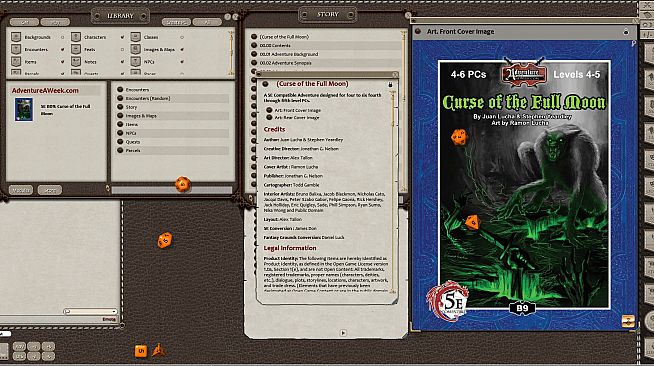Viewport: 654px width, 366px height.
Task: Pick the orange d4 pyramid die
Action: [158, 350]
